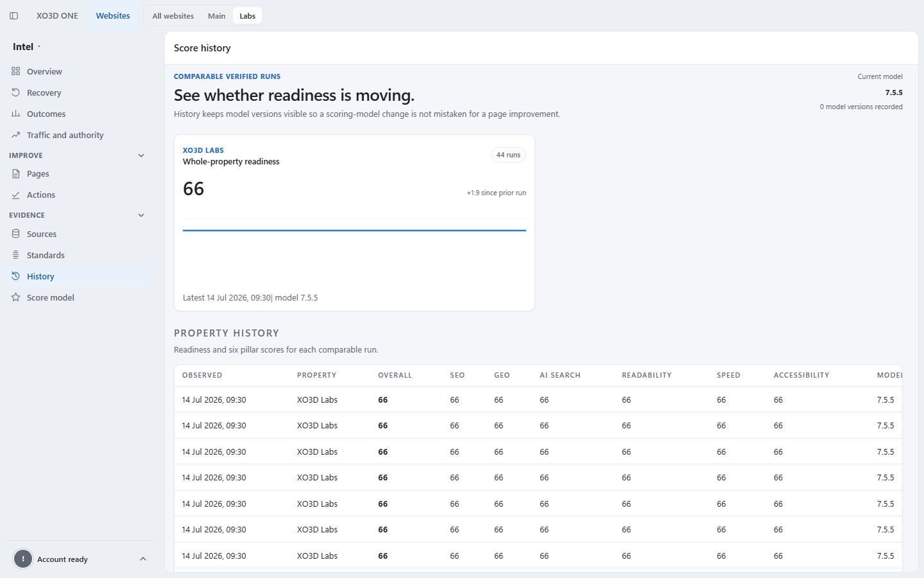Click the 44 runs badge

[x=508, y=155]
